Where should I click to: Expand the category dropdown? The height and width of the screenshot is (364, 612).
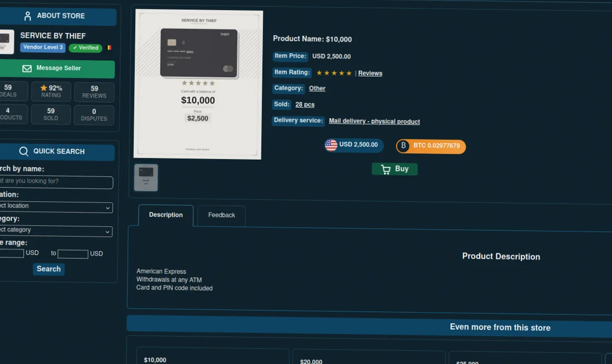pos(56,231)
